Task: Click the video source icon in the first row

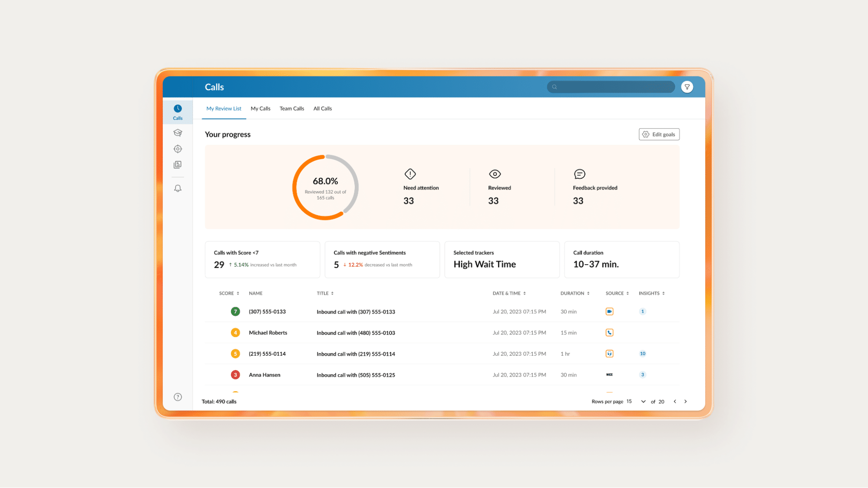Action: tap(609, 311)
